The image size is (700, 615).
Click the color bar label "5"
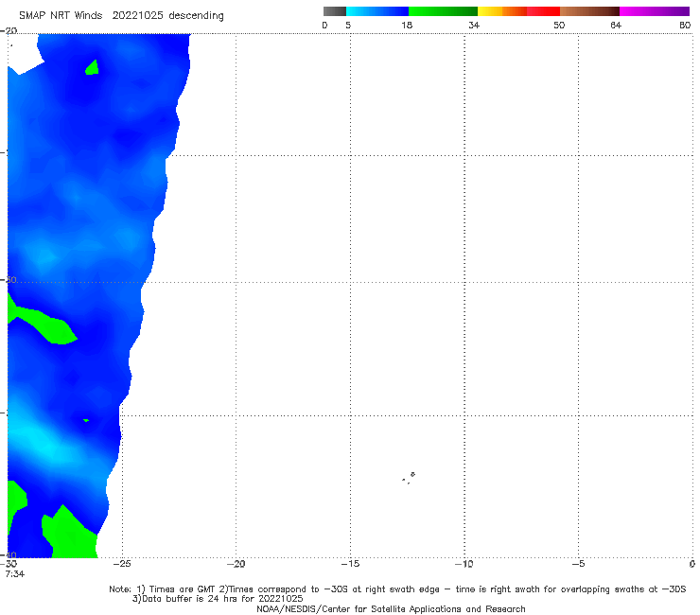[x=348, y=26]
